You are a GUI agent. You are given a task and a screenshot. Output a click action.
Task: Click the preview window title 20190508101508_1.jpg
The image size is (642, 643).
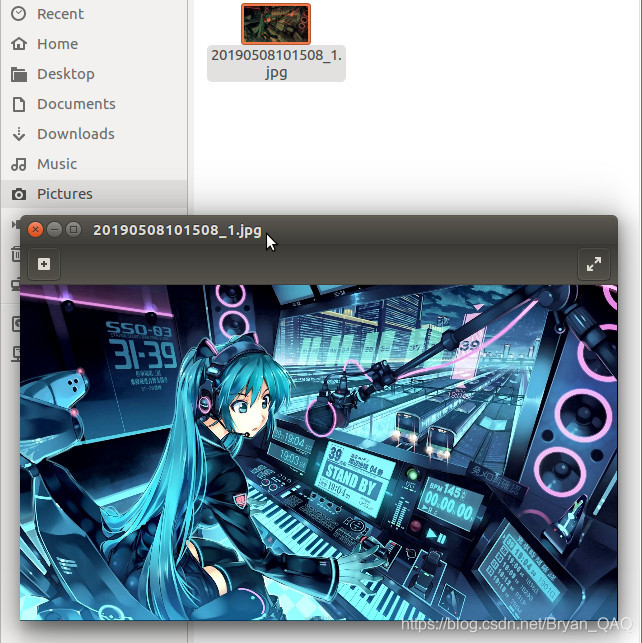177,230
